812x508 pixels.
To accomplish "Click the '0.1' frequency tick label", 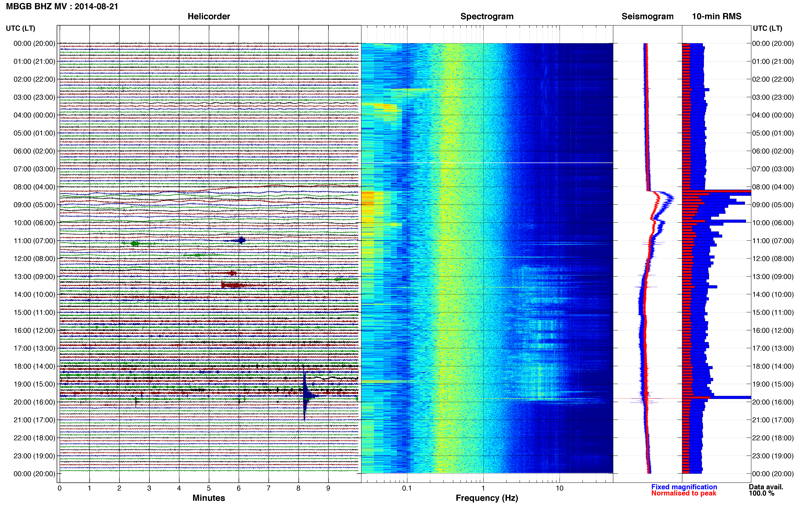I will (407, 488).
